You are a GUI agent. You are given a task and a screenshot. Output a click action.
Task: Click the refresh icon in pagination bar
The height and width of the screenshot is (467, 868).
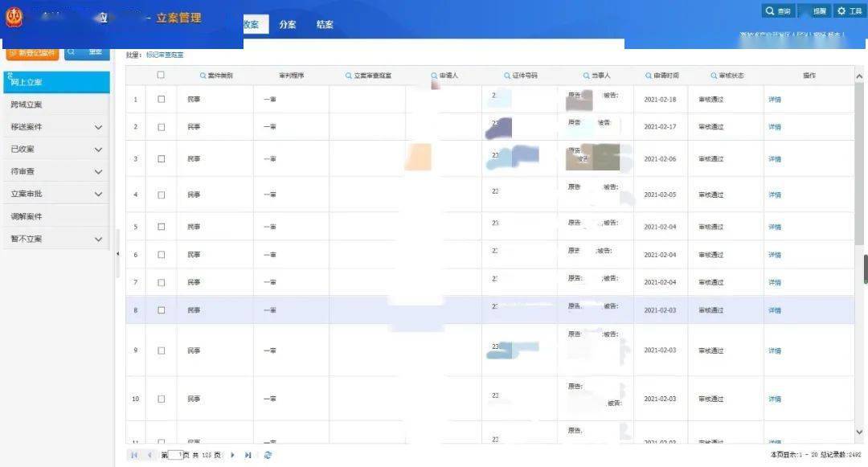(x=268, y=455)
